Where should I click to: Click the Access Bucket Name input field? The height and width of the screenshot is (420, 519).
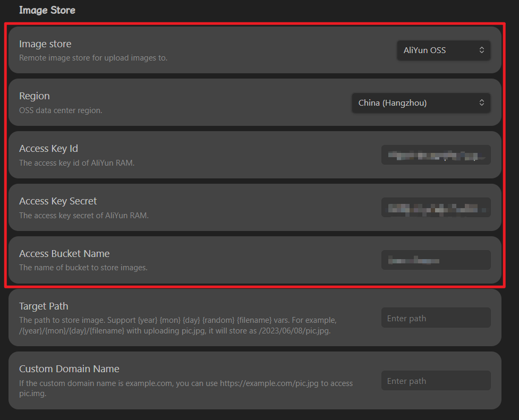[x=436, y=260]
